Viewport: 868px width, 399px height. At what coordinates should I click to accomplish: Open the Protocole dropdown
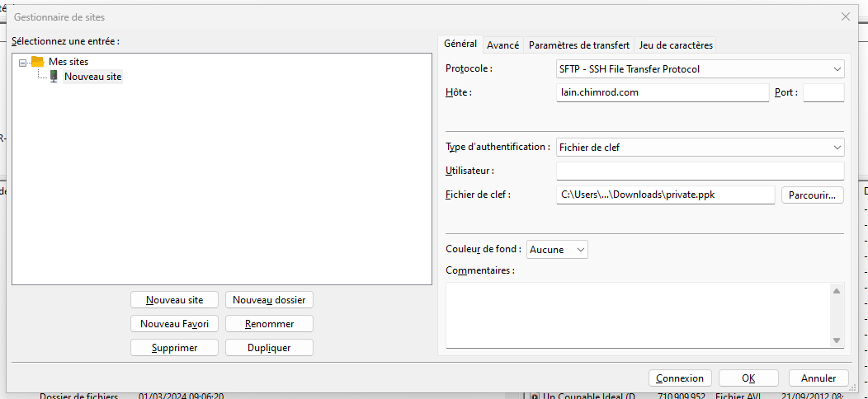700,69
